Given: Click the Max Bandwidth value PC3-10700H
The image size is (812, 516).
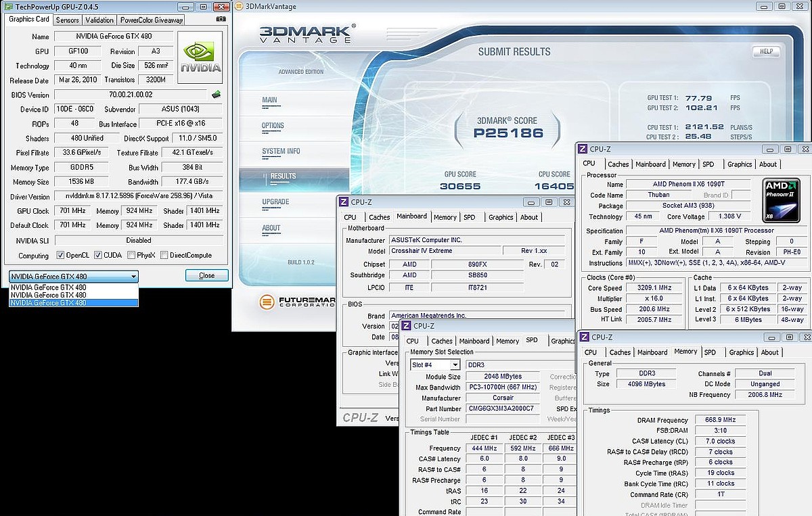Looking at the screenshot, I should click(x=501, y=388).
